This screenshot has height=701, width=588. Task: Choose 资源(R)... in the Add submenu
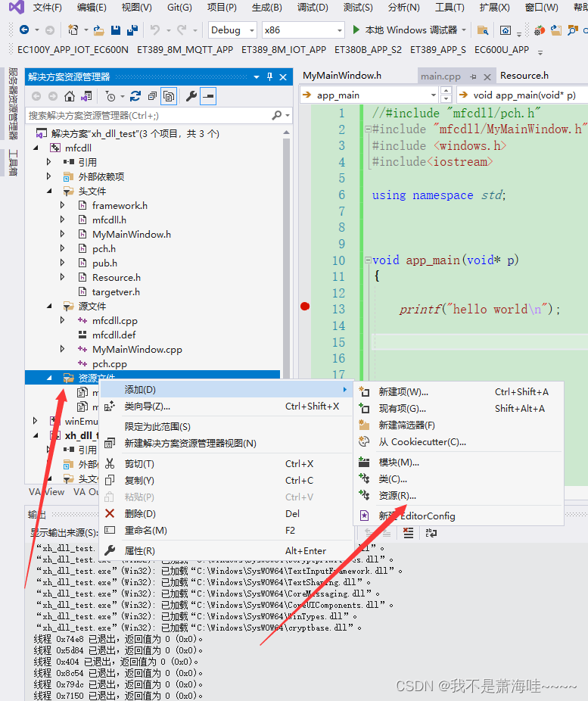[x=459, y=495]
